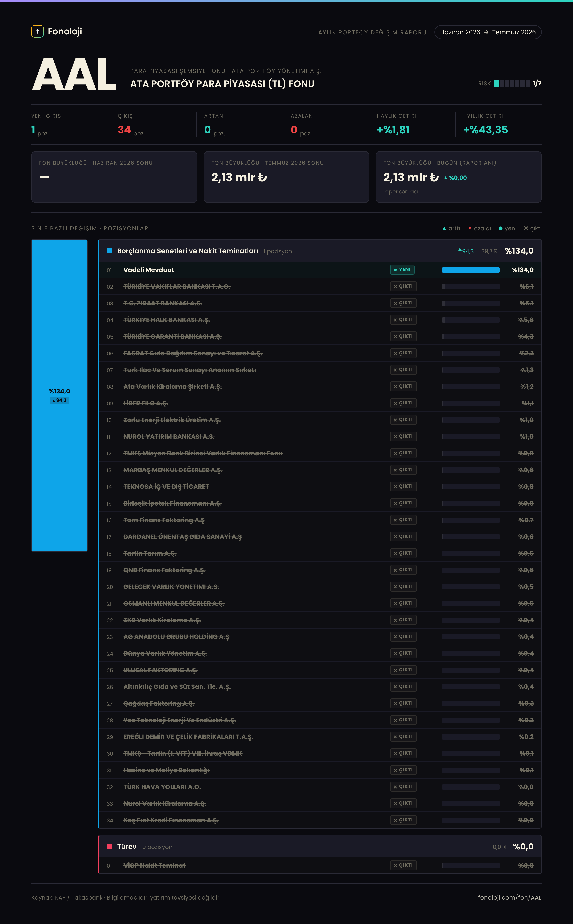Select the Yeo Teknoloji Enerji Ve Endüstri row
Screen dimensions: 573x924
320,720
